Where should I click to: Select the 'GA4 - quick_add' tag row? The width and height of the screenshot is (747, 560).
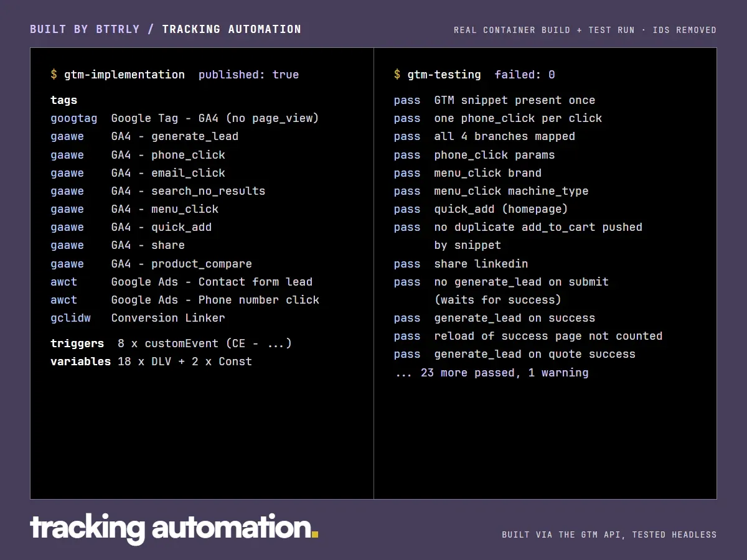pos(131,227)
